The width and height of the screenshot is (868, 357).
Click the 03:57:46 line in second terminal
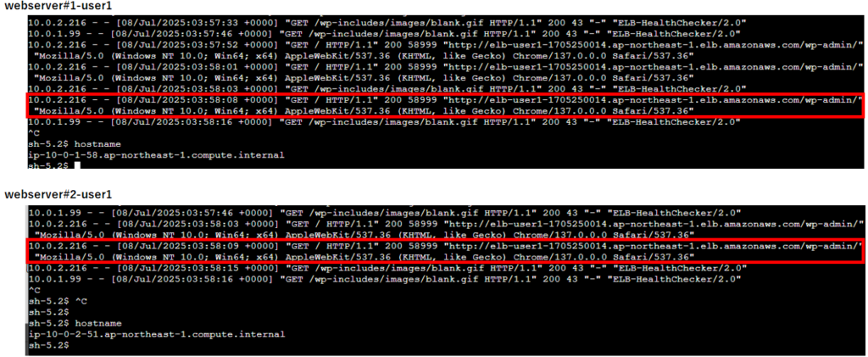(387, 213)
